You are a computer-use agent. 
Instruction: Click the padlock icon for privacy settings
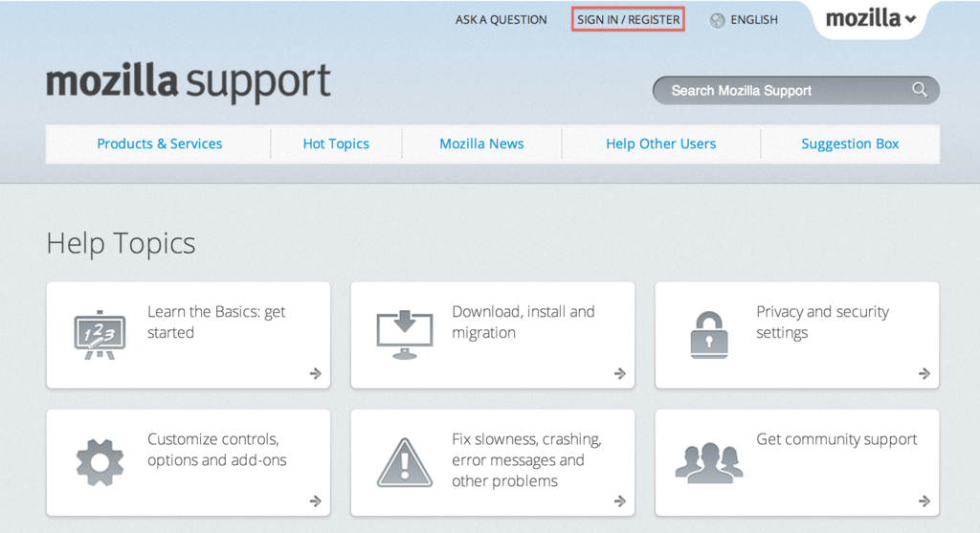pyautogui.click(x=709, y=335)
